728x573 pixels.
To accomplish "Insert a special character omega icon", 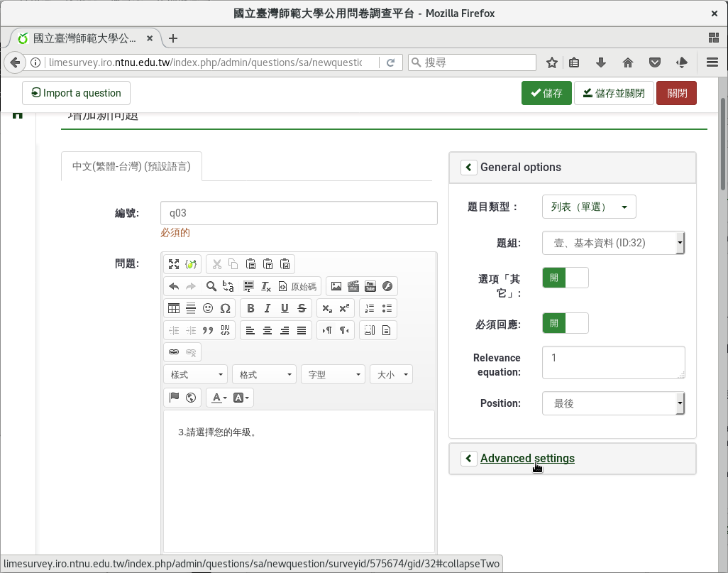I will pos(225,308).
